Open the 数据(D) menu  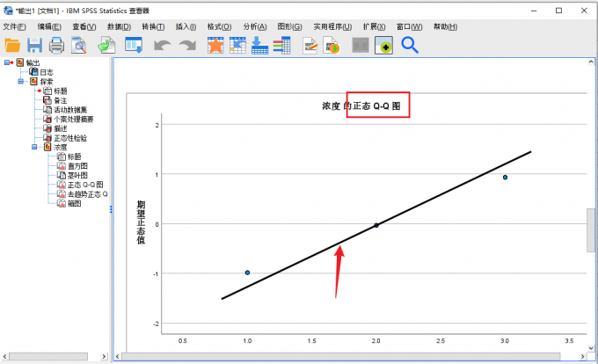point(119,26)
